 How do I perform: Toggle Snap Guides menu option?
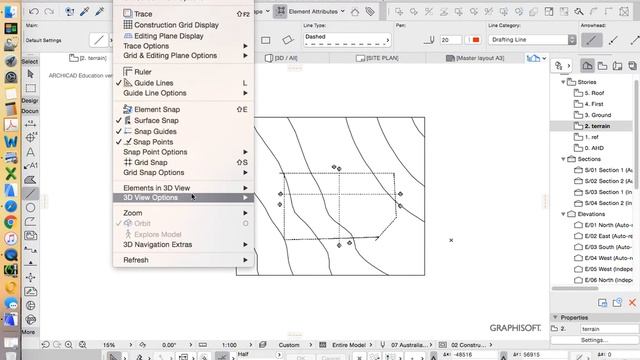point(183,131)
